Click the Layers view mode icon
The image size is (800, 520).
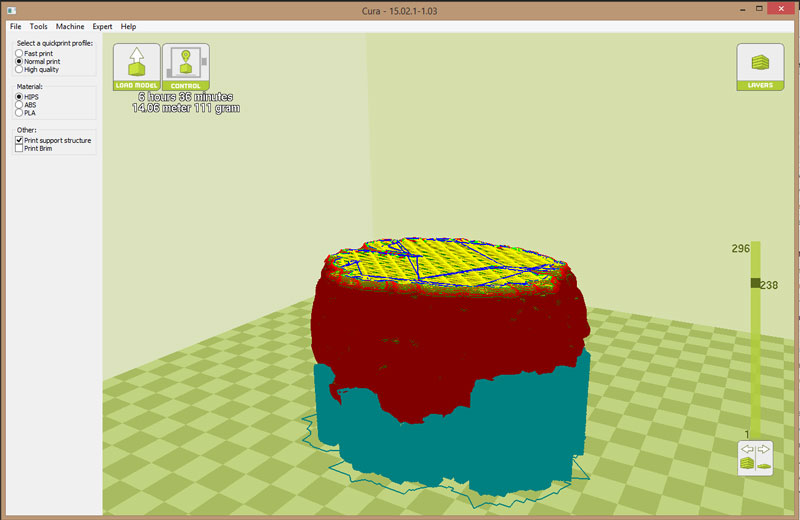click(760, 66)
